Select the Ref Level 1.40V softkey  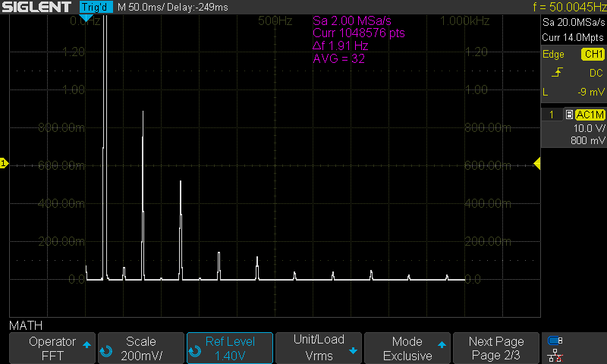230,348
